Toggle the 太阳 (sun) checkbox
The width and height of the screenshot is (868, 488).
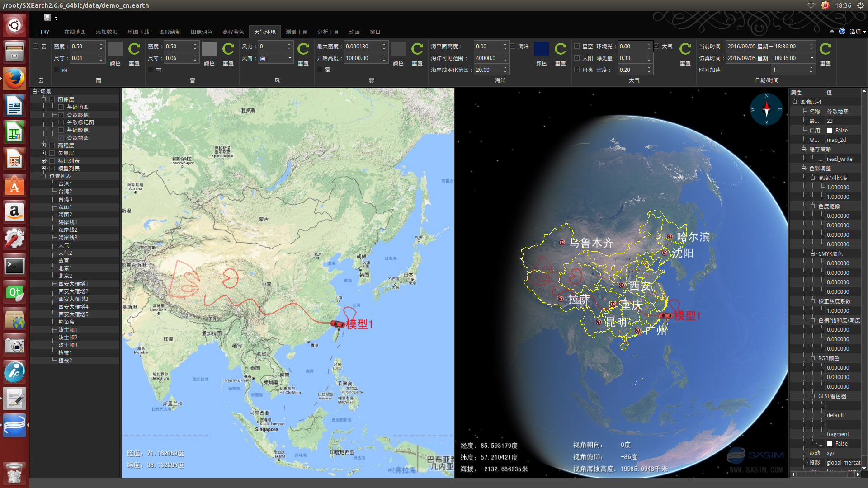pos(577,58)
